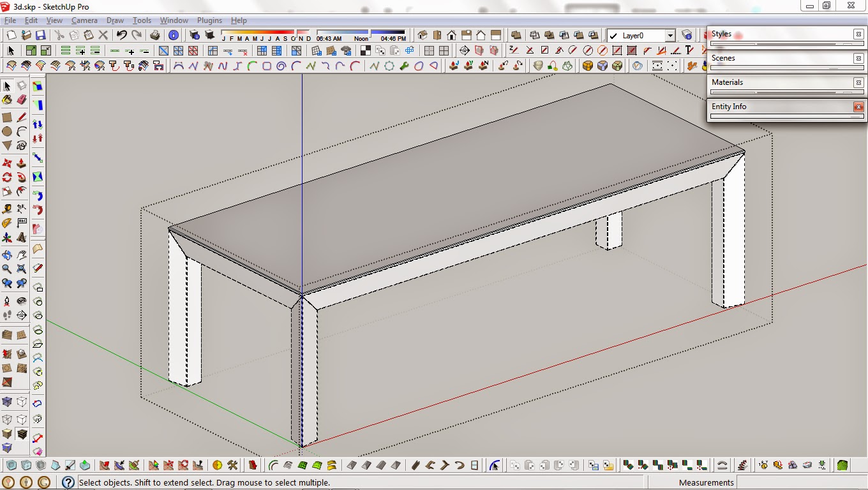
Task: Click the Redo arrow icon
Action: 137,35
